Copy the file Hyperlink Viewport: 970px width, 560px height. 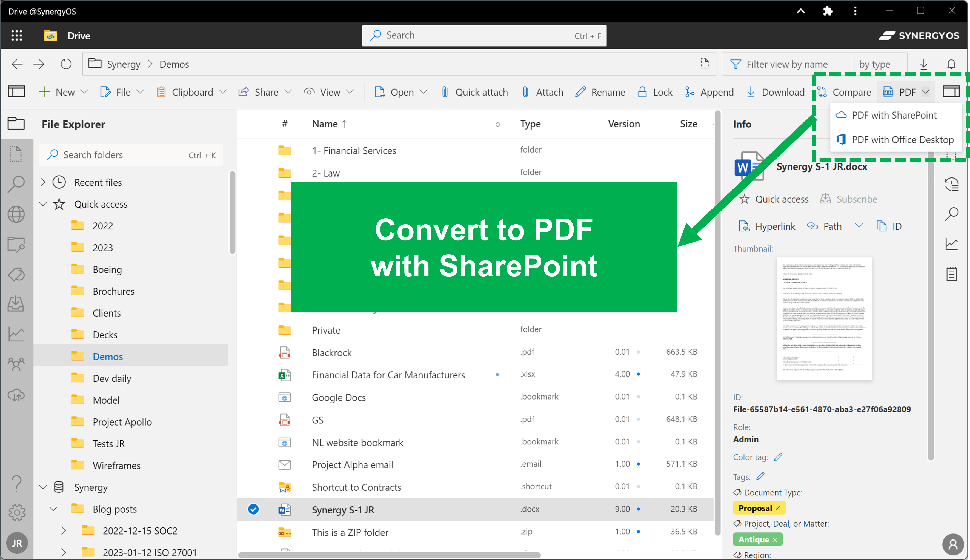click(x=767, y=226)
